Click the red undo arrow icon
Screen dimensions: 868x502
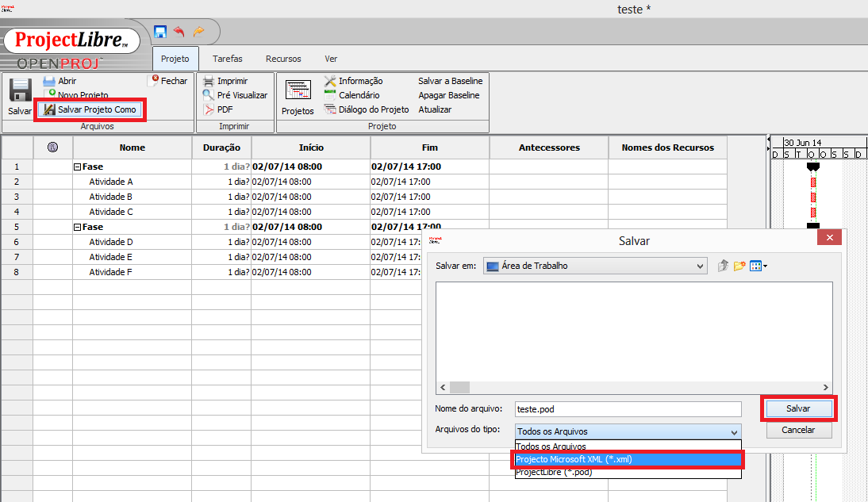click(179, 32)
